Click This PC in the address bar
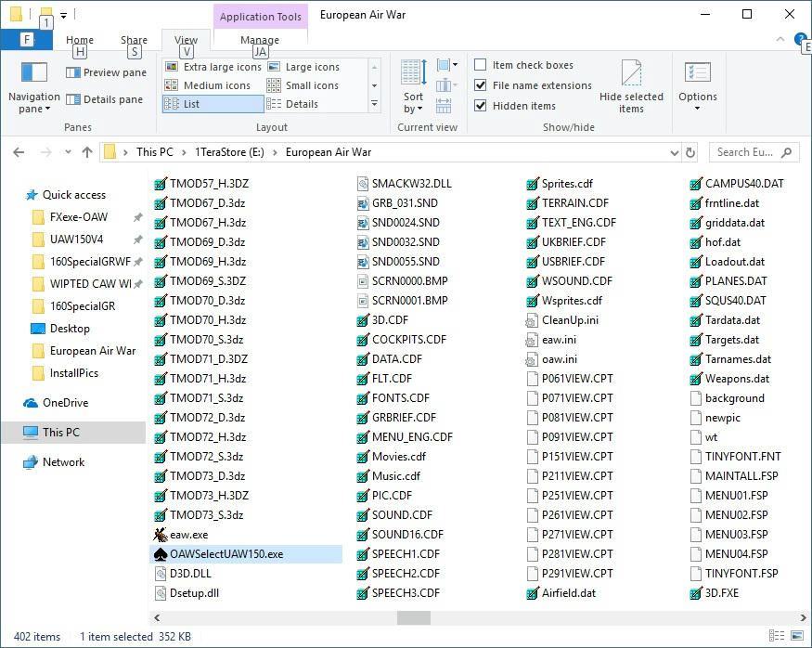The width and height of the screenshot is (812, 648). [154, 152]
